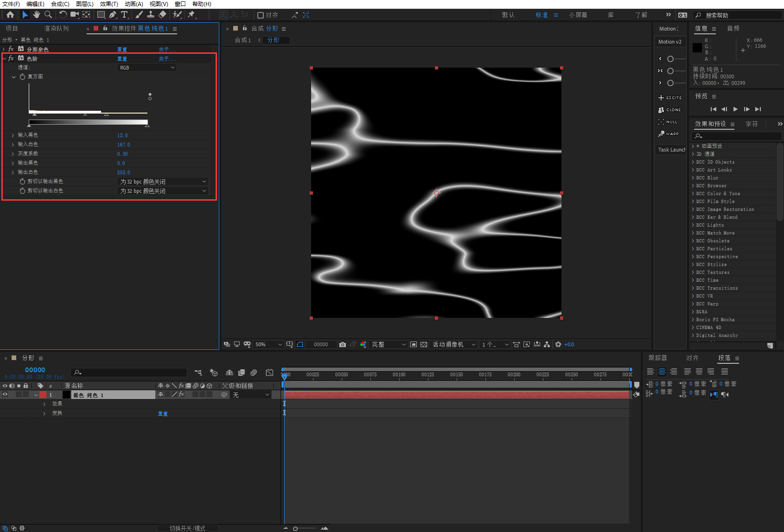Open the 通道 RGB dropdown
The image size is (784, 532).
(147, 68)
